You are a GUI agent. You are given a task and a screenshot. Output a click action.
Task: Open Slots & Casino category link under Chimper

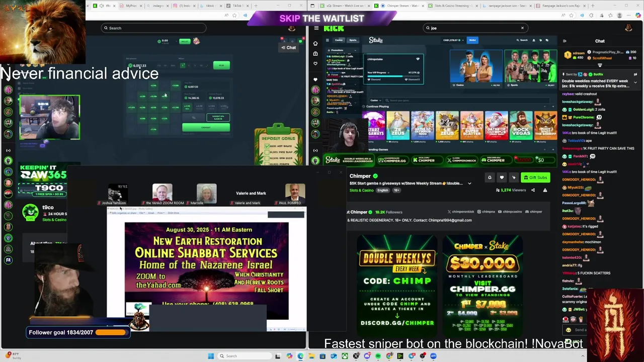pos(362,191)
